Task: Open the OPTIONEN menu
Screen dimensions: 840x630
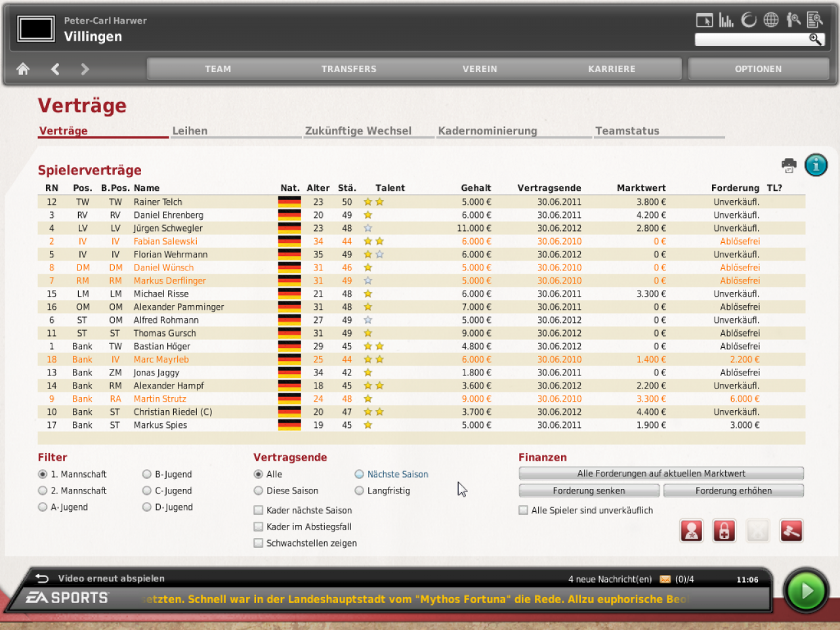Action: point(759,69)
